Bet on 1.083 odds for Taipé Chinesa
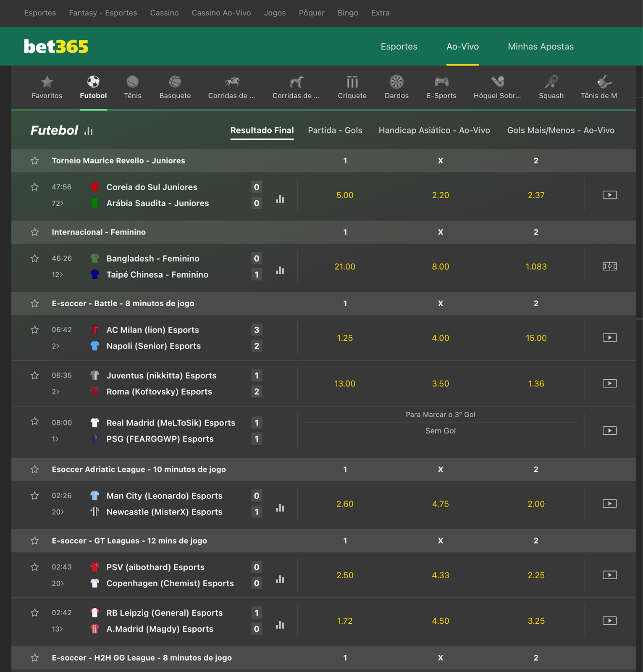Screen dimensions: 643x672 pyautogui.click(x=536, y=267)
